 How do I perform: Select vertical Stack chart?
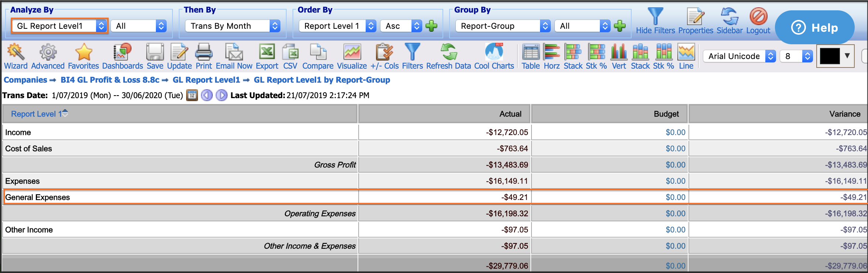pyautogui.click(x=640, y=56)
